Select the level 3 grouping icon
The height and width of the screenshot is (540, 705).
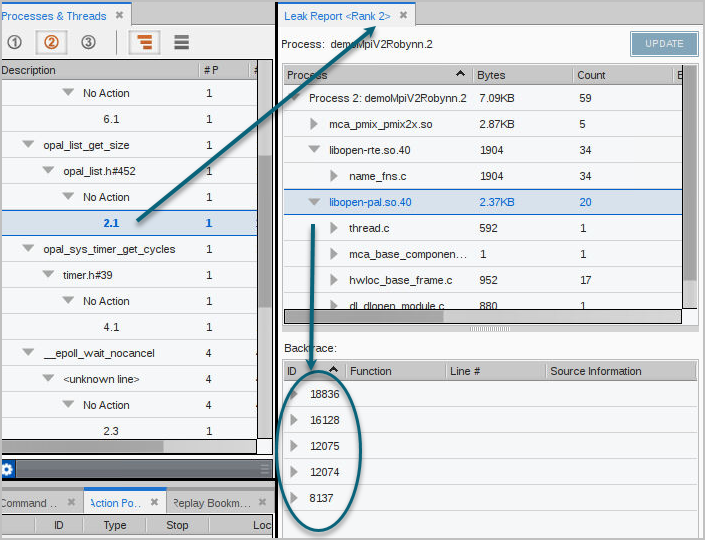tap(88, 42)
